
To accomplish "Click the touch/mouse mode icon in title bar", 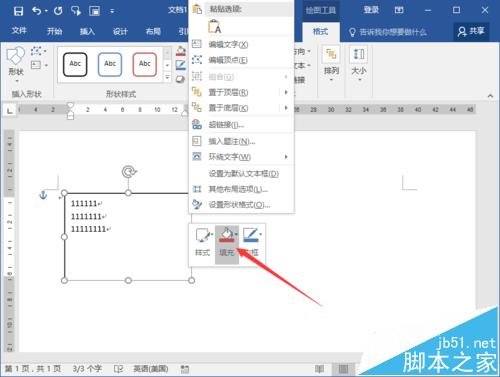I will (x=76, y=11).
